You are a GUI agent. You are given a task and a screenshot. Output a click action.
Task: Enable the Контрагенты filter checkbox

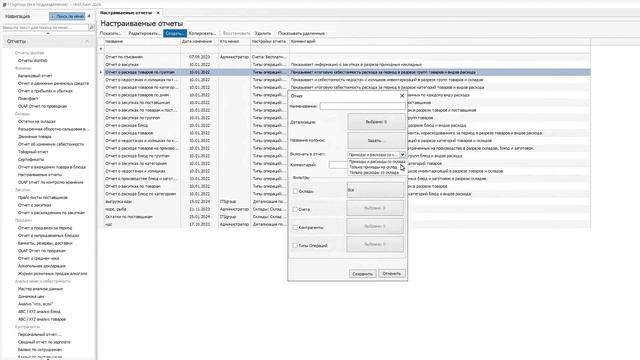[295, 227]
